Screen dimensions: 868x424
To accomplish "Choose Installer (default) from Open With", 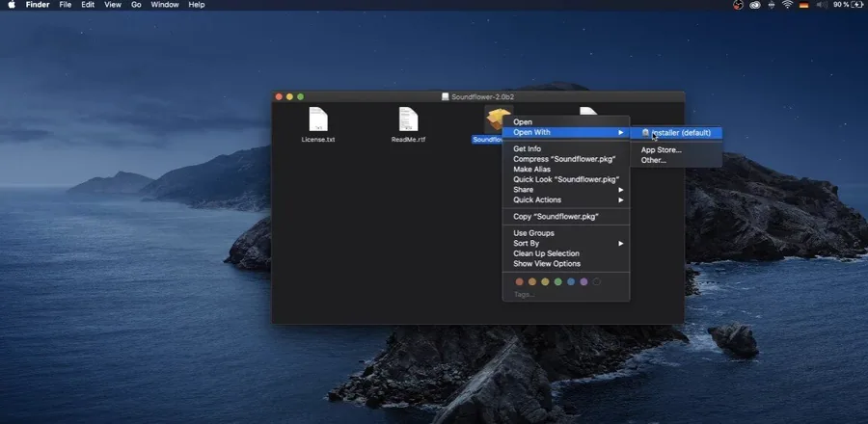I will click(676, 133).
